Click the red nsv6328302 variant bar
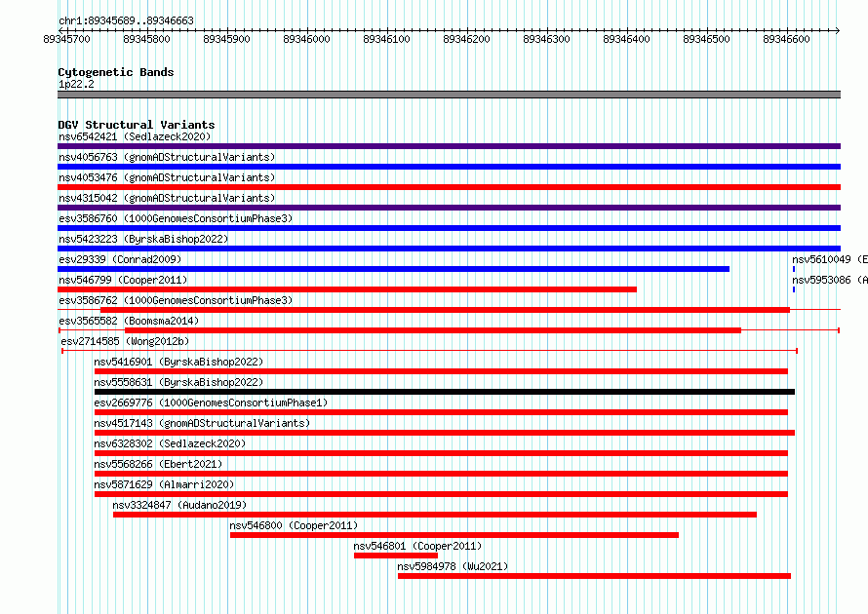Screen dimensions: 868x614 point(441,453)
